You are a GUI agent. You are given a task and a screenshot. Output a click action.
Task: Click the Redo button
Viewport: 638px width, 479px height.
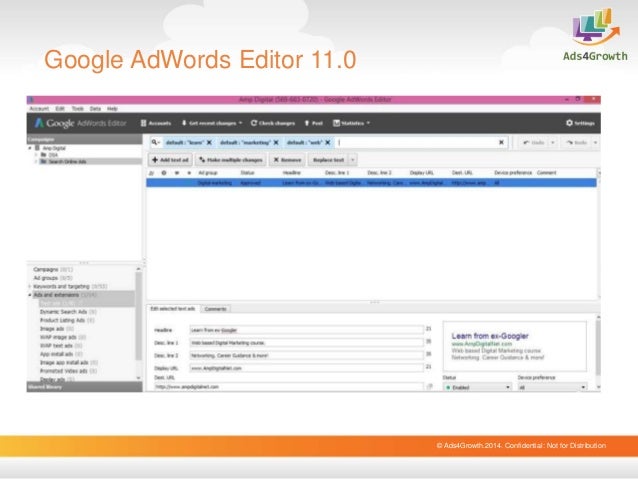tap(577, 143)
